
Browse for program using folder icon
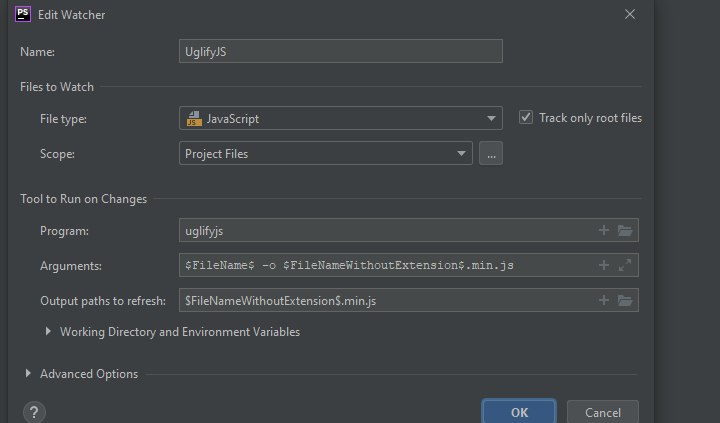(626, 231)
